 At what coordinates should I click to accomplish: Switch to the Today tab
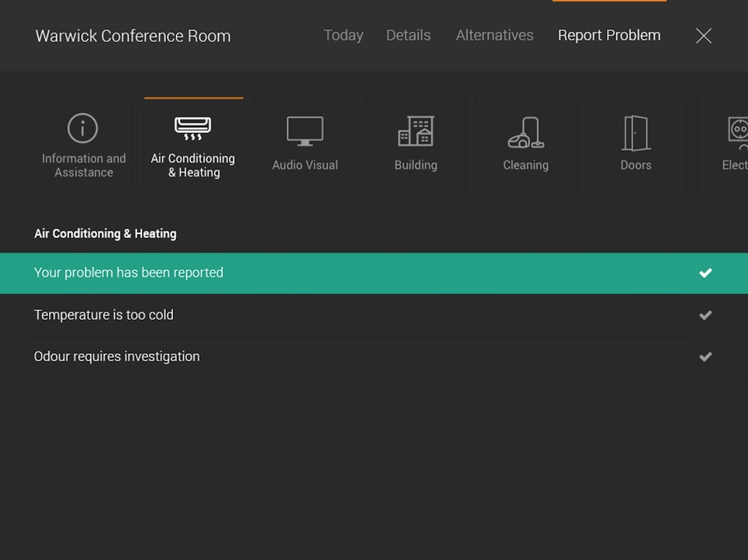pyautogui.click(x=343, y=35)
